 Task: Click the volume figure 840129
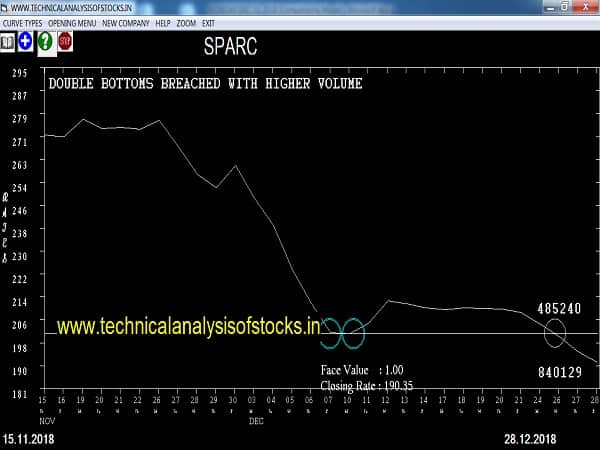pyautogui.click(x=558, y=371)
